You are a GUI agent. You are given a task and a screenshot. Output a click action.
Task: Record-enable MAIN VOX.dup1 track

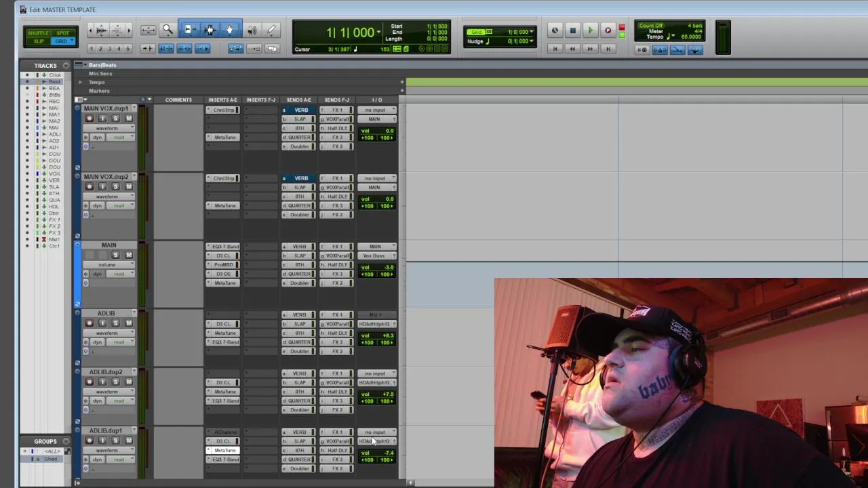click(x=90, y=119)
